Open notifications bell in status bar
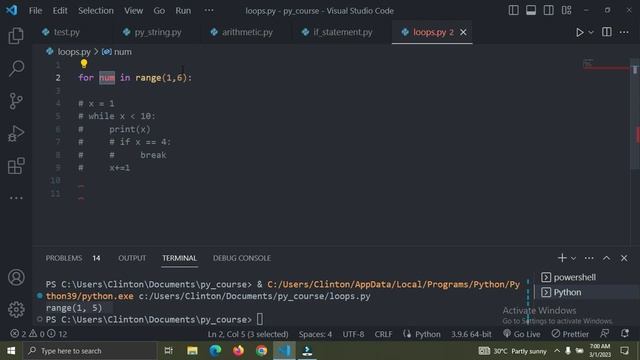Viewport: 640px width, 360px height. [624, 333]
